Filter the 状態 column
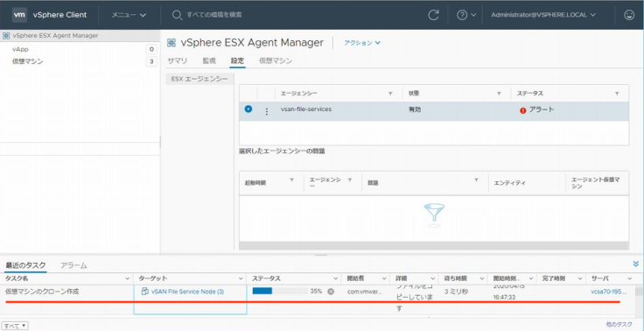 (499, 94)
